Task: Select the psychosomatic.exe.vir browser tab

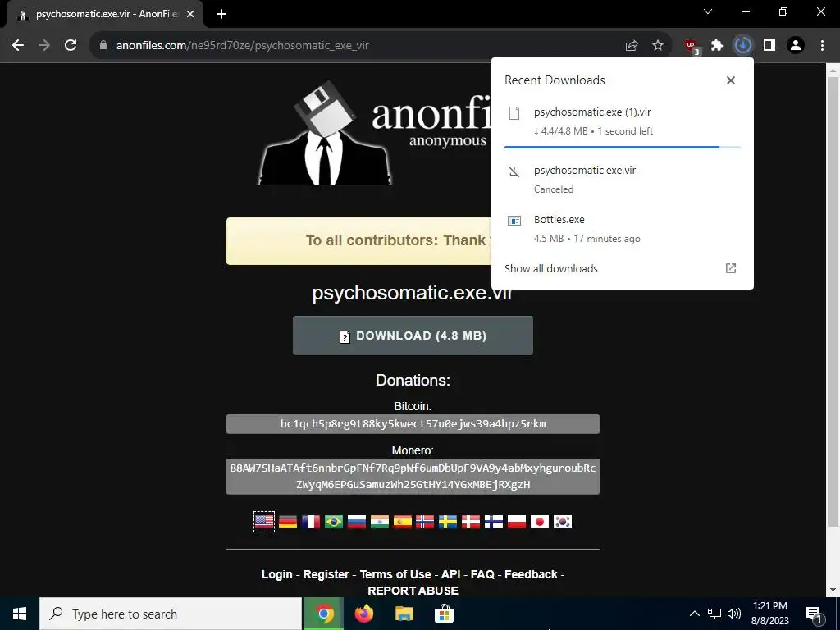Action: coord(106,15)
